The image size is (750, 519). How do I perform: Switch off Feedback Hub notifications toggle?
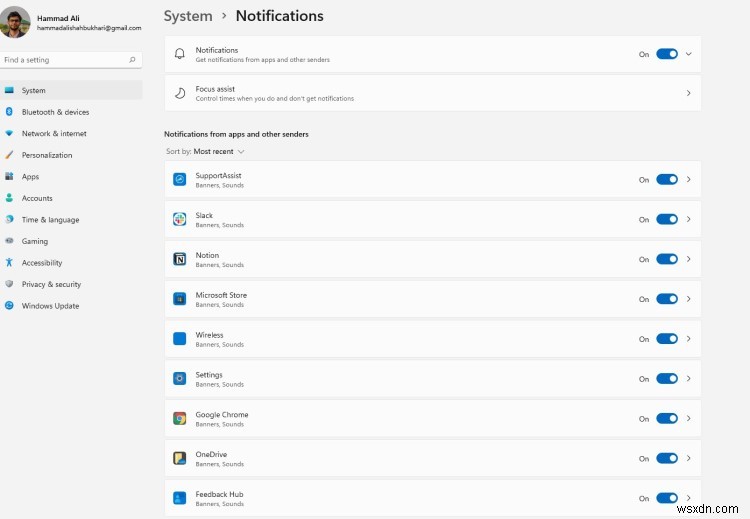[667, 498]
